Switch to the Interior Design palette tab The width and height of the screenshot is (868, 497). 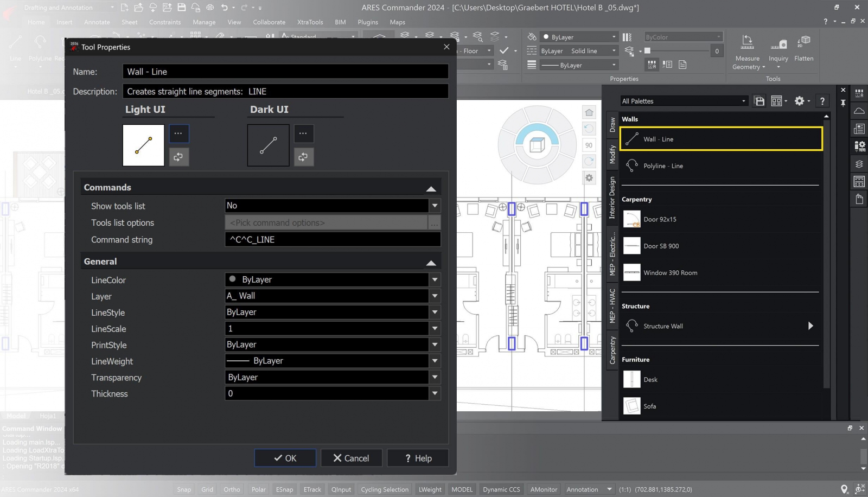612,198
